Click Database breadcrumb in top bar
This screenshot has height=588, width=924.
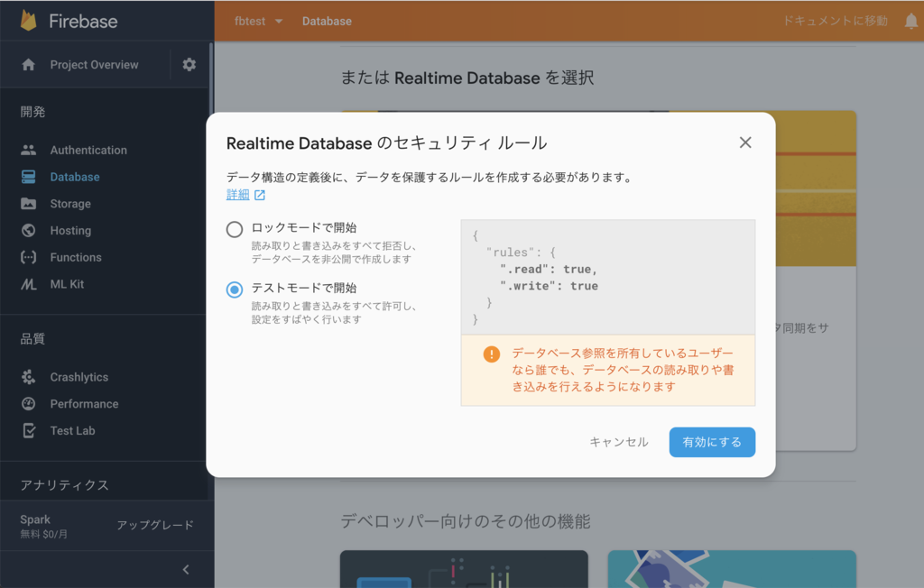coord(327,22)
